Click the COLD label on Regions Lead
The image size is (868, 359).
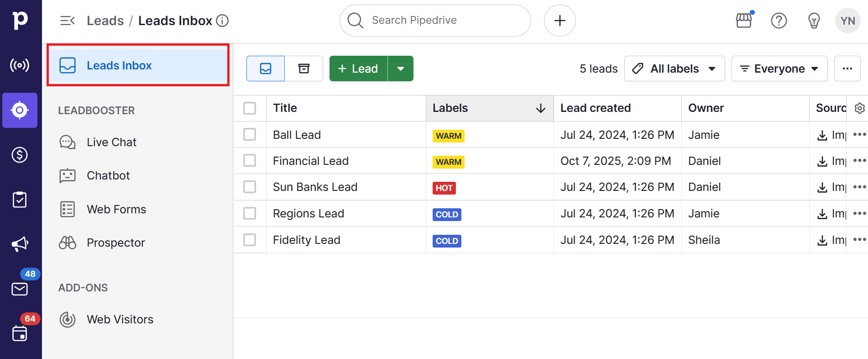[x=447, y=214]
